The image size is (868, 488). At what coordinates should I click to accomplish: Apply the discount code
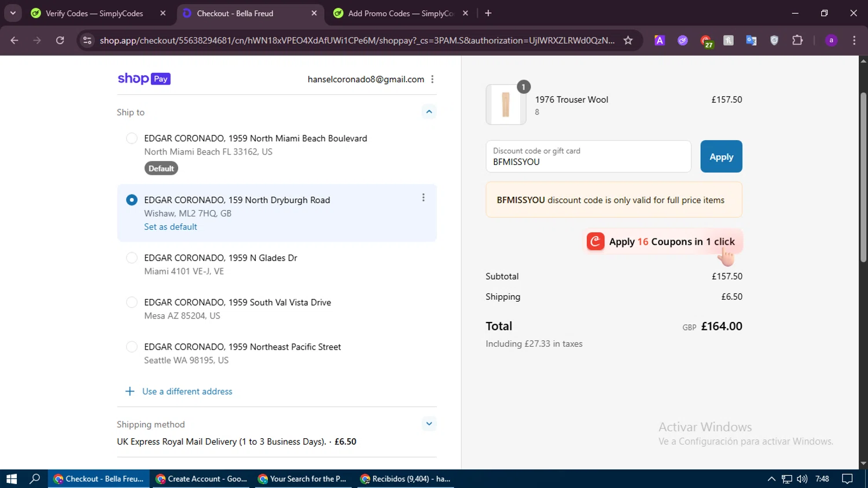[x=721, y=156]
